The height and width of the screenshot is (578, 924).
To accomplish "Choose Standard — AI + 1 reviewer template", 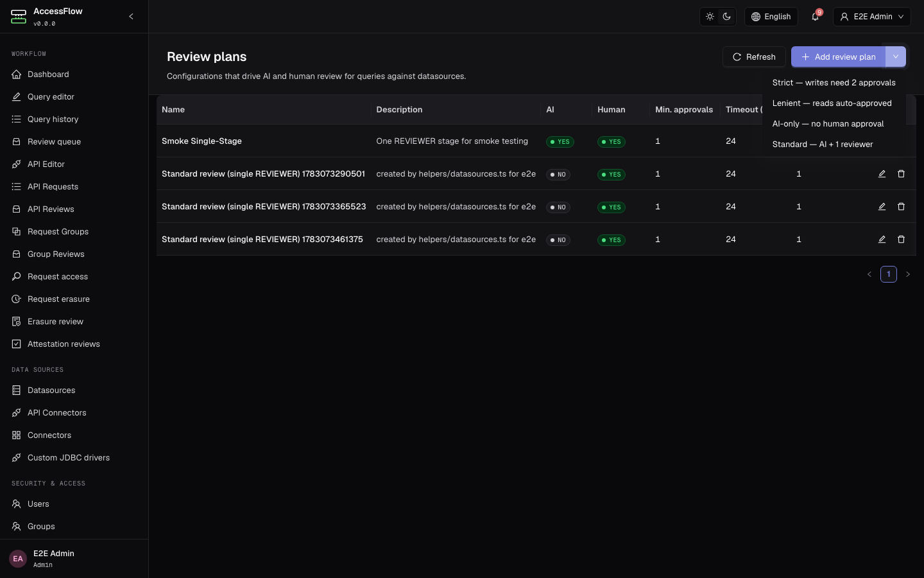I will point(834,144).
